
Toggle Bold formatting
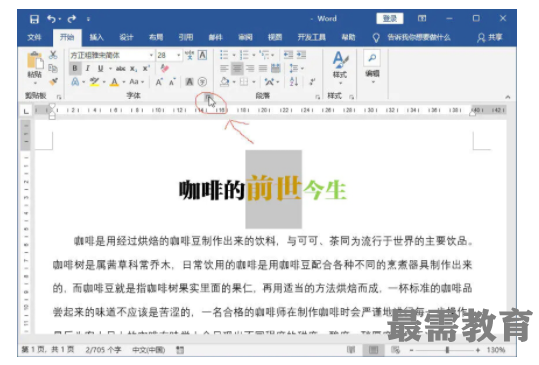click(75, 68)
